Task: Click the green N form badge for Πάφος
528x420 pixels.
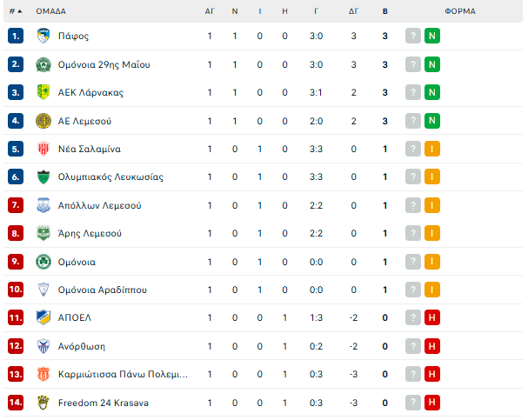Action: [x=432, y=36]
